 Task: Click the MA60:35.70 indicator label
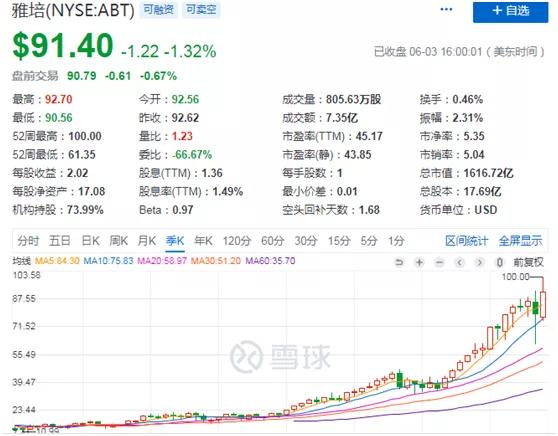tap(270, 261)
